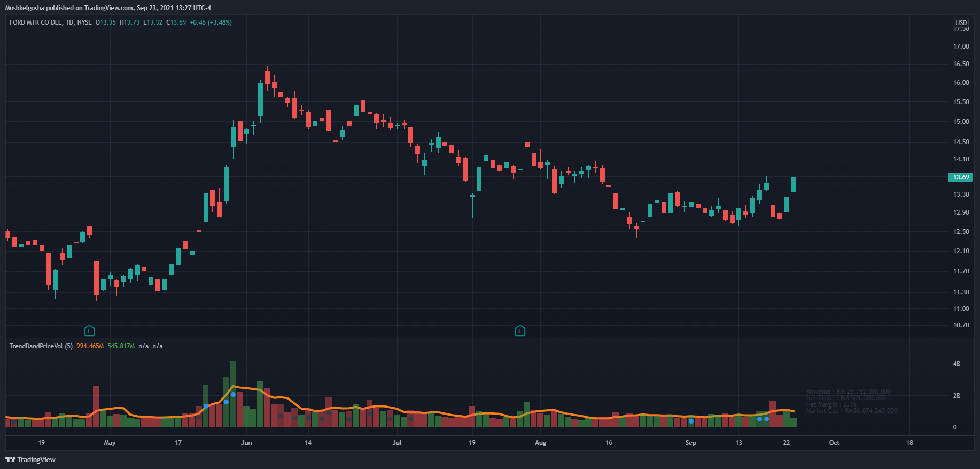The height and width of the screenshot is (469, 980).
Task: Click the 'May' date label on time axis
Action: tap(110, 443)
